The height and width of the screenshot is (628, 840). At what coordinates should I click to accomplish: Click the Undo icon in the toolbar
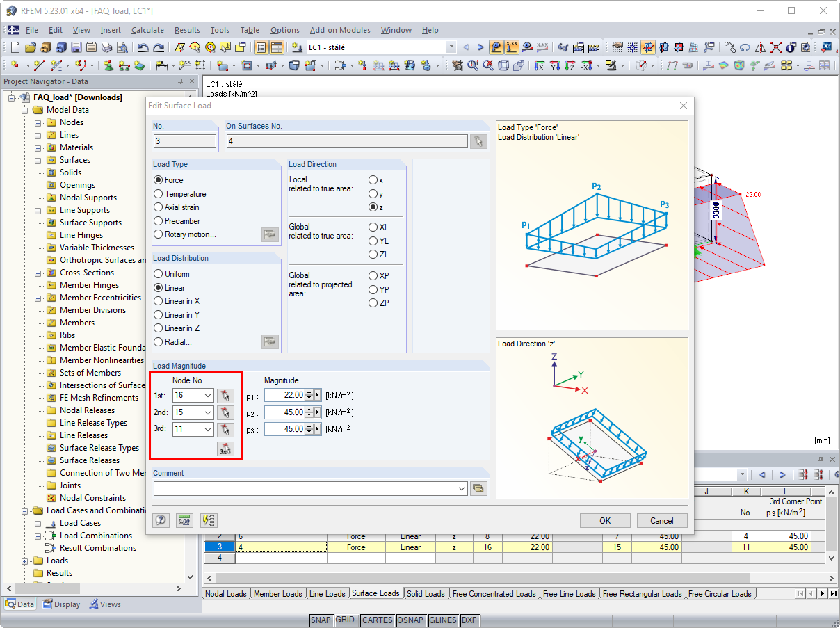tap(144, 47)
